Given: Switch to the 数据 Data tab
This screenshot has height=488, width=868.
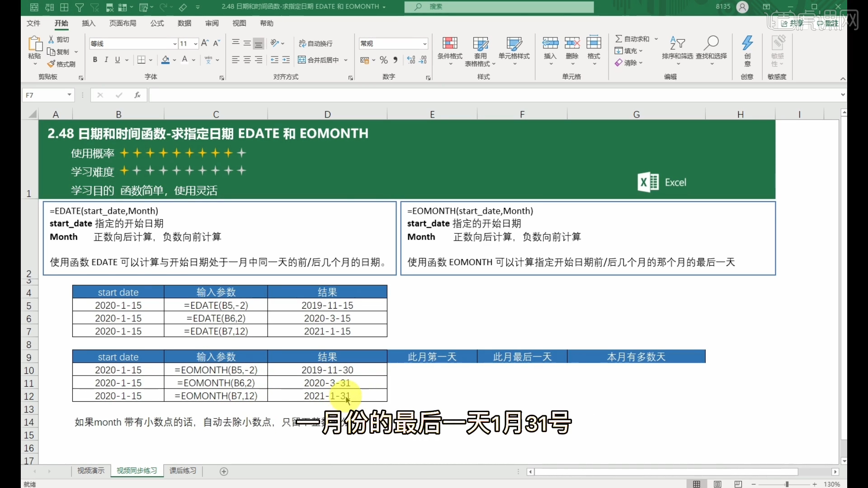Looking at the screenshot, I should coord(184,23).
